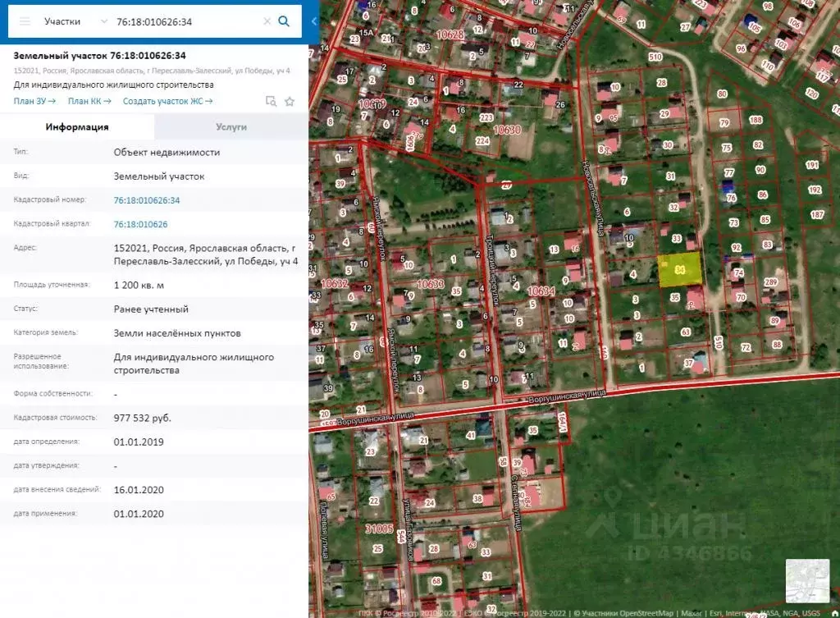Switch to the Услуги tab

click(x=231, y=127)
